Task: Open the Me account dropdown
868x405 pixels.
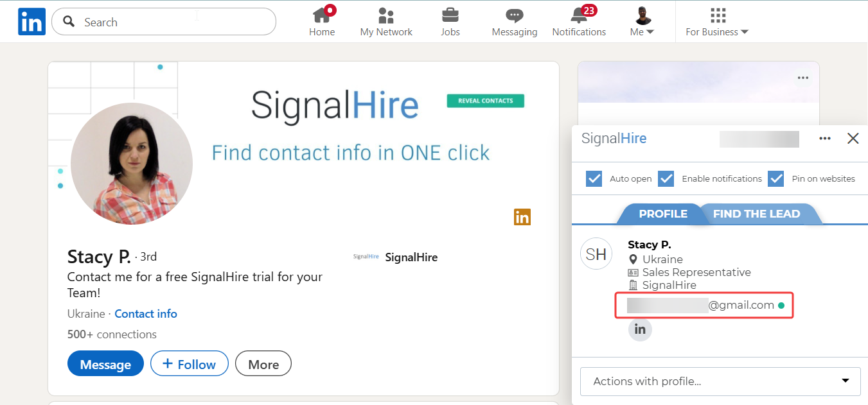Action: point(642,22)
